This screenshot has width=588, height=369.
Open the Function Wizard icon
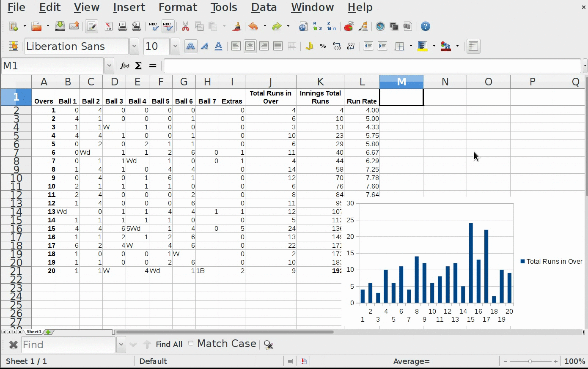[x=125, y=66]
